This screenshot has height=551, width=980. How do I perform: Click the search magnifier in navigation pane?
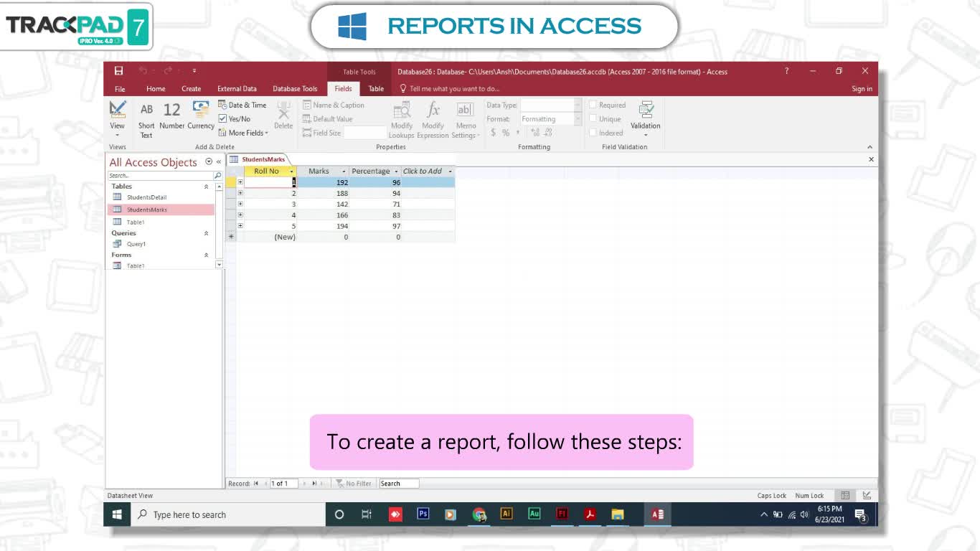217,175
